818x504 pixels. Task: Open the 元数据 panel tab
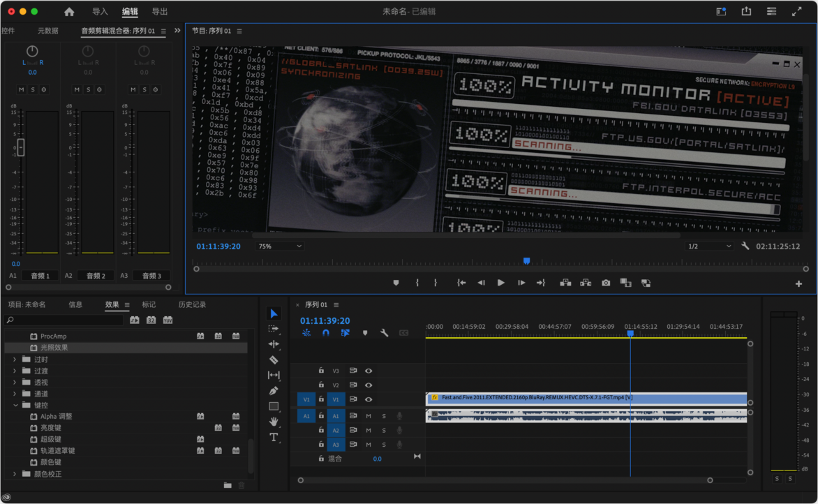pyautogui.click(x=48, y=31)
